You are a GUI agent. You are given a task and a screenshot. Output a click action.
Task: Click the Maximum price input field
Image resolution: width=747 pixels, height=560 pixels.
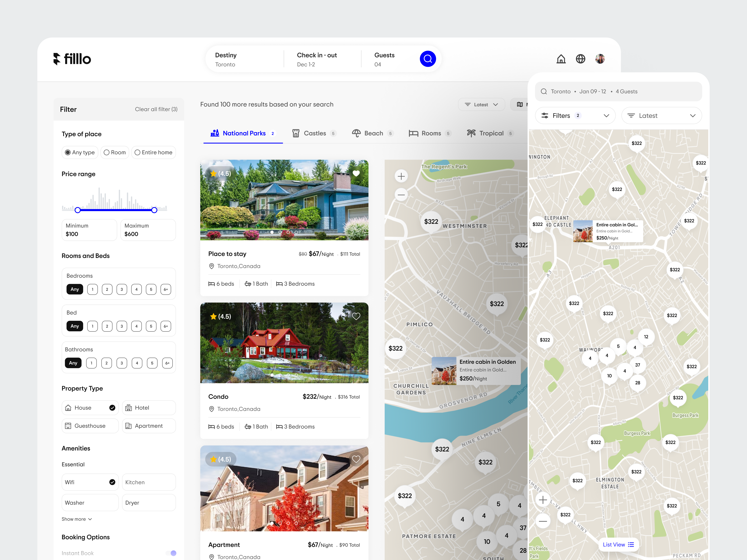pos(148,230)
